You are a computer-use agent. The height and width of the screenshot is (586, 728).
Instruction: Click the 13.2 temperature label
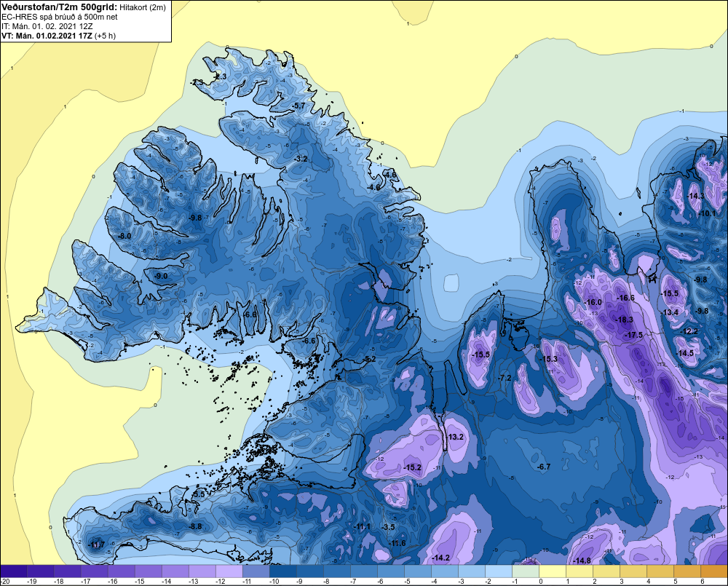tap(456, 437)
